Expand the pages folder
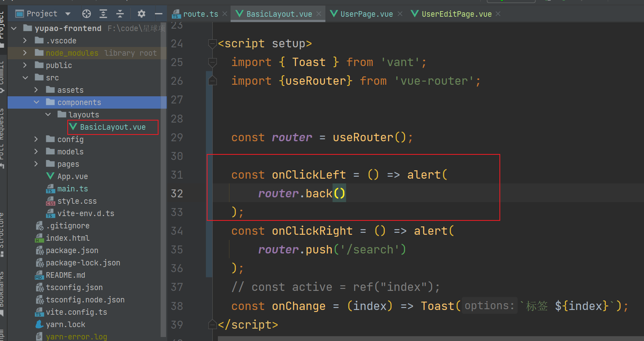The width and height of the screenshot is (644, 341). point(36,164)
